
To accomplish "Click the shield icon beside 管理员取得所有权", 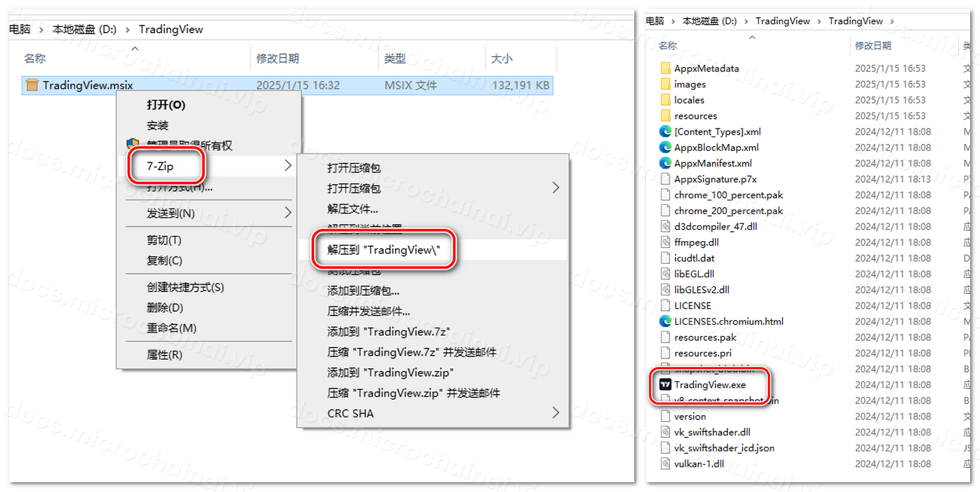I will [x=133, y=144].
